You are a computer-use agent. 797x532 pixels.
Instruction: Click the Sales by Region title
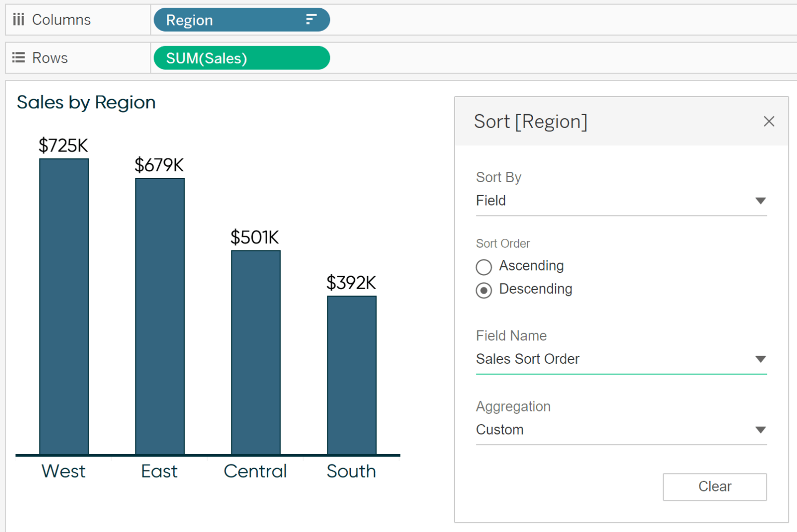86,102
